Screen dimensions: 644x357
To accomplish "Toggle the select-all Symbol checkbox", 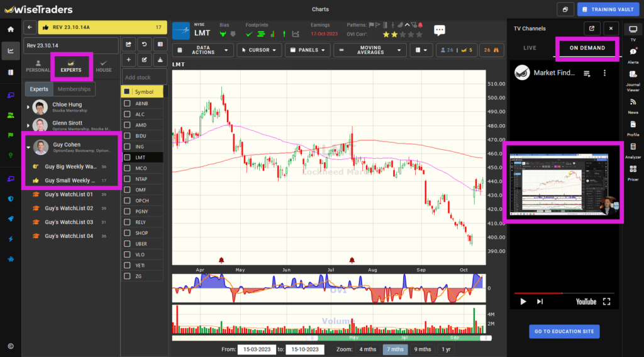I will tap(127, 92).
